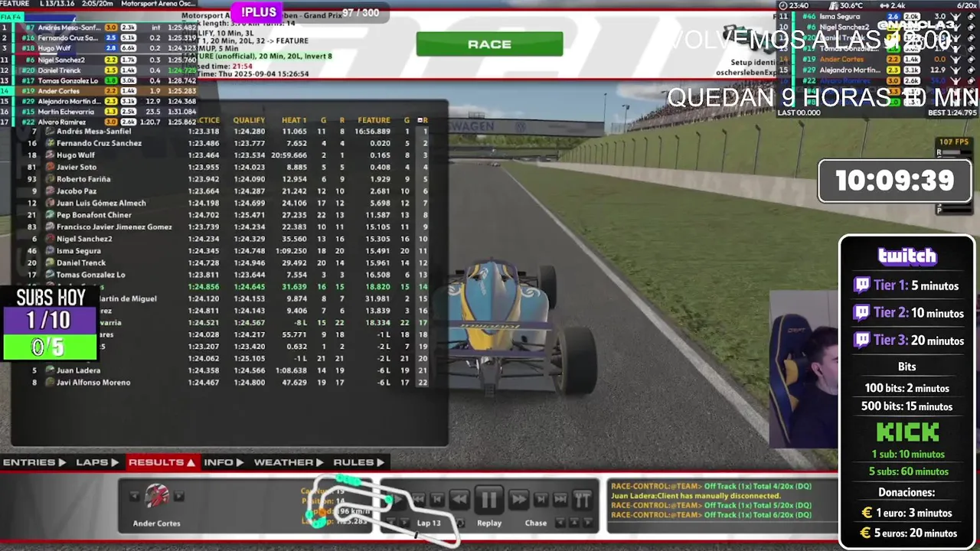Pause the replay playback
Screen dimensions: 980x551
(488, 500)
